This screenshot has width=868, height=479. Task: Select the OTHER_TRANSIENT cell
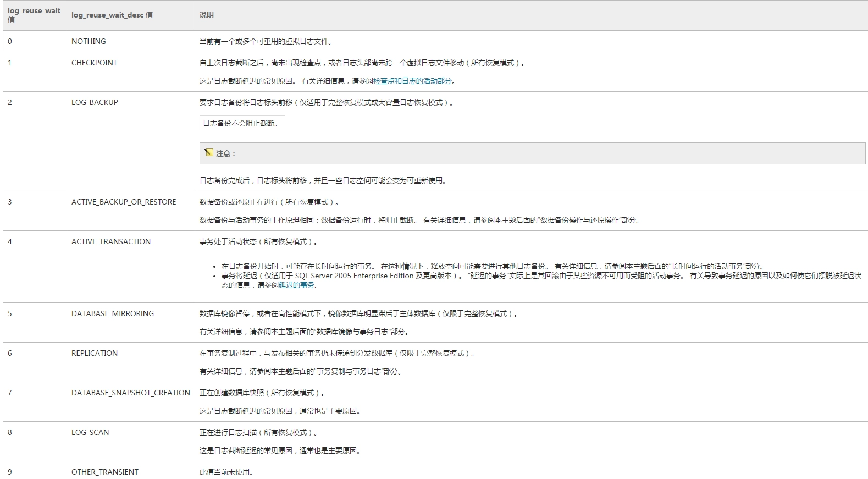click(105, 472)
